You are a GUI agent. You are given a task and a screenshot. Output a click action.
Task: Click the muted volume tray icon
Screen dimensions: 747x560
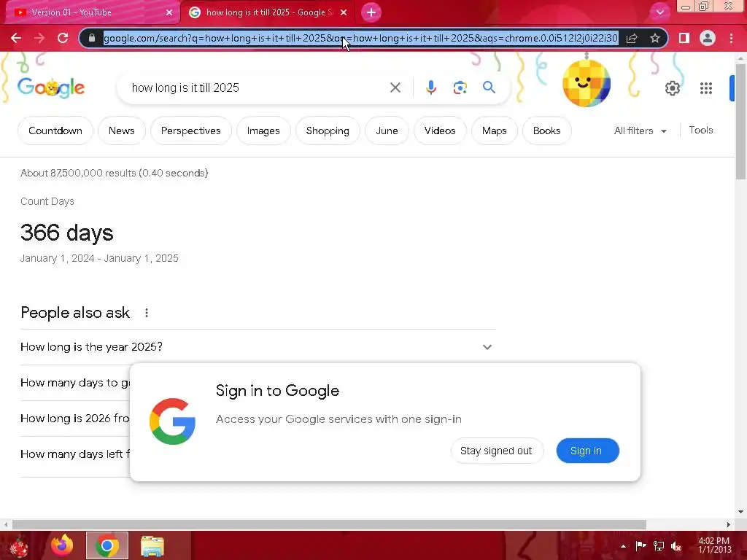click(676, 546)
